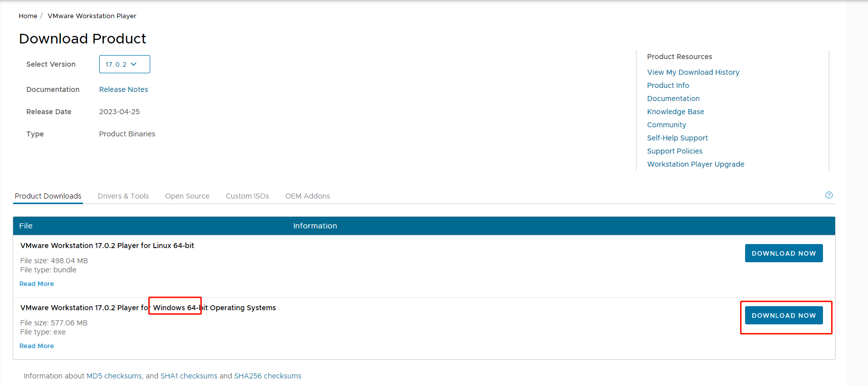Open VMware Workstation Player breadcrumb

92,16
